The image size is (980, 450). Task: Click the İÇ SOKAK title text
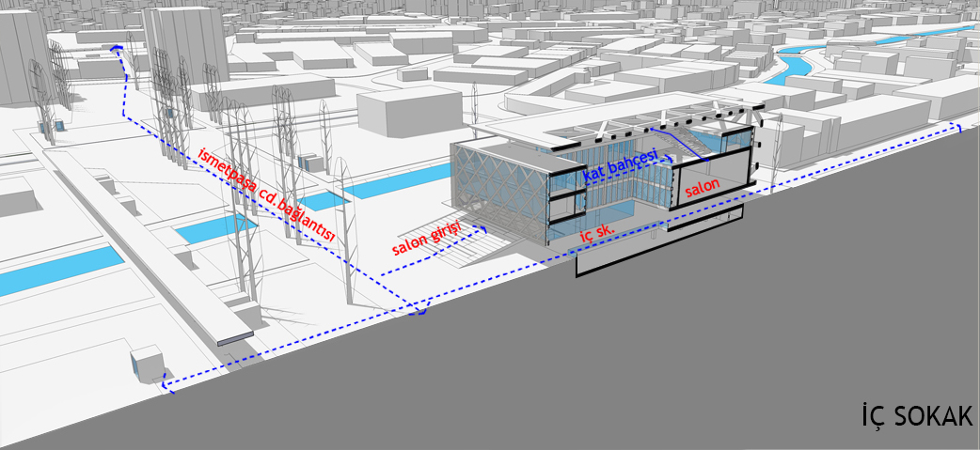click(915, 415)
